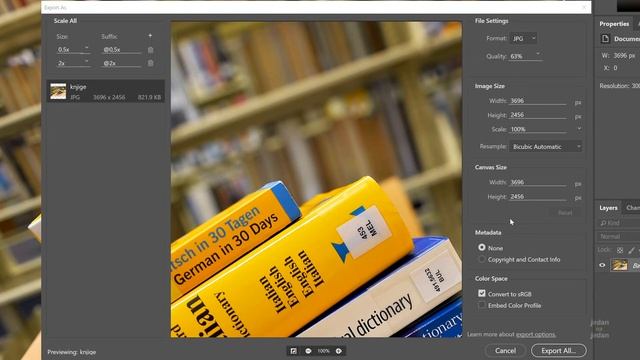Screen dimensions: 640x360
Task: Click the Canvas Size Reset button
Action: point(565,213)
